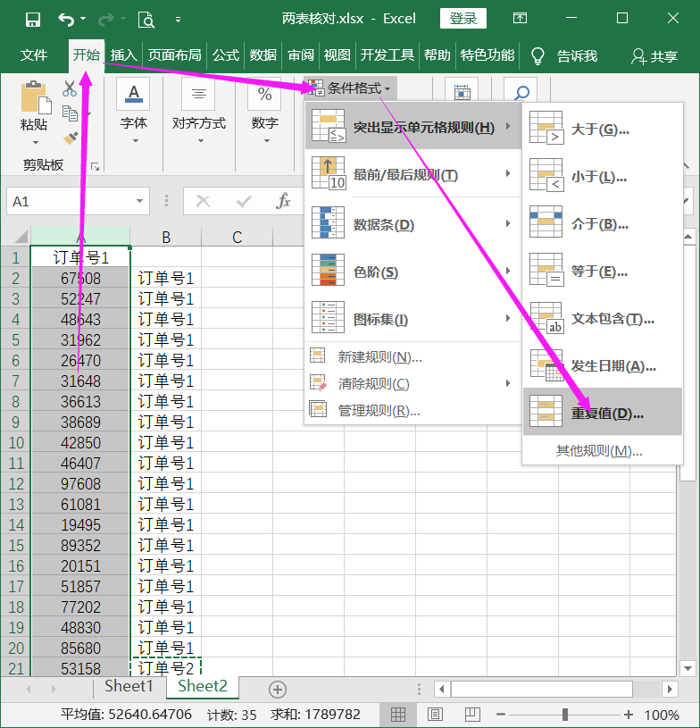Switch to the 开发工具 ribbon tab
The width and height of the screenshot is (700, 728).
387,55
